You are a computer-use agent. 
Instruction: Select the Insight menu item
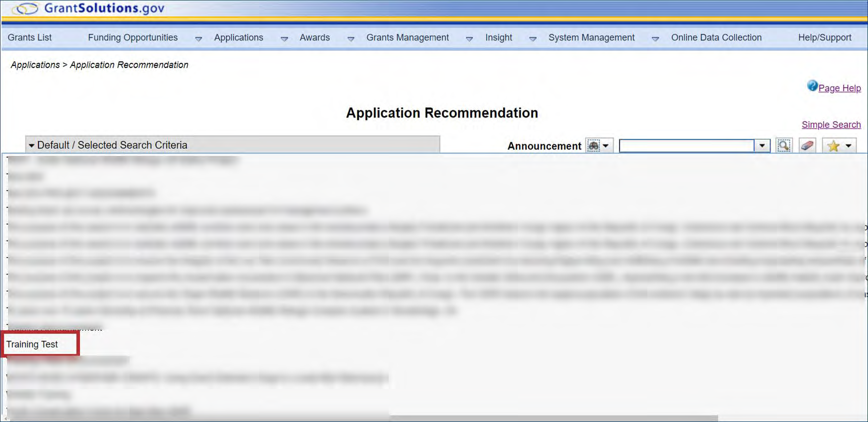click(x=499, y=37)
